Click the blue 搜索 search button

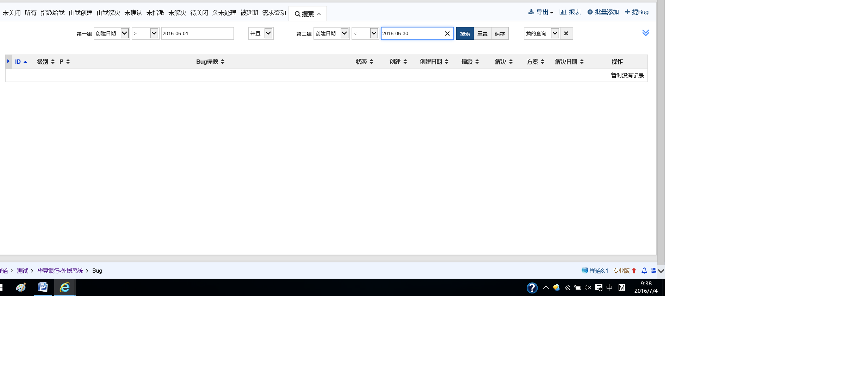[465, 33]
